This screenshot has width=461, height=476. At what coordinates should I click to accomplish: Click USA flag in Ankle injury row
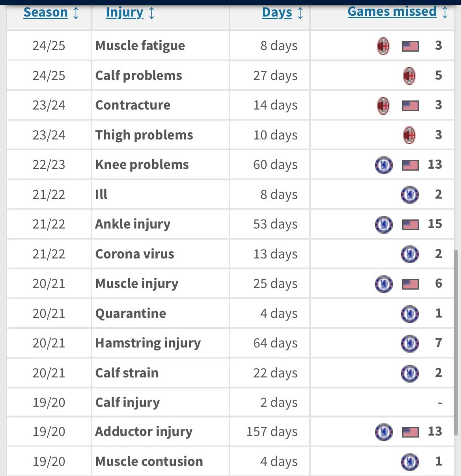410,225
